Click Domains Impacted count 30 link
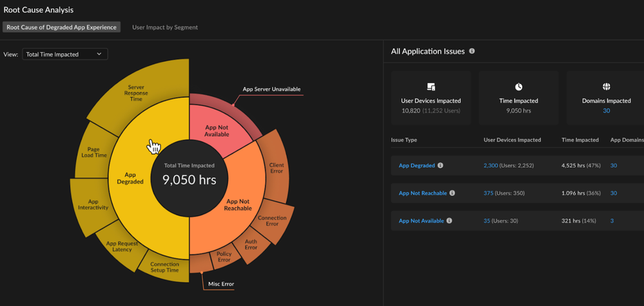The width and height of the screenshot is (644, 306). [x=606, y=111]
